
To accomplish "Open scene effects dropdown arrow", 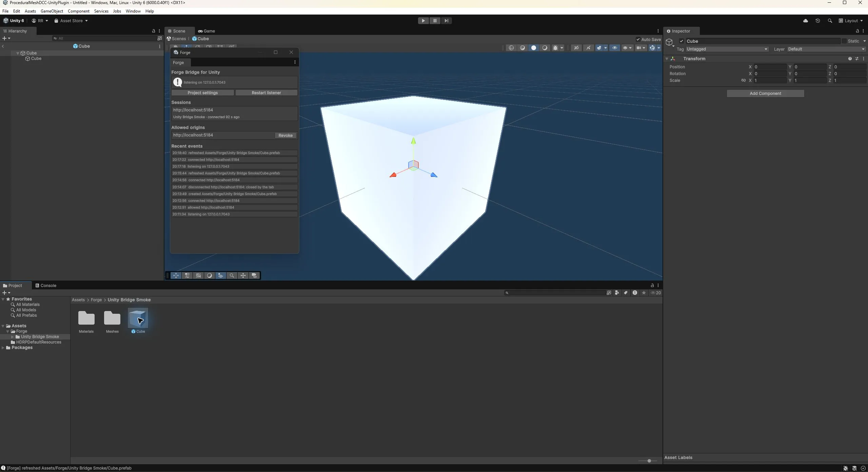I will (606, 48).
